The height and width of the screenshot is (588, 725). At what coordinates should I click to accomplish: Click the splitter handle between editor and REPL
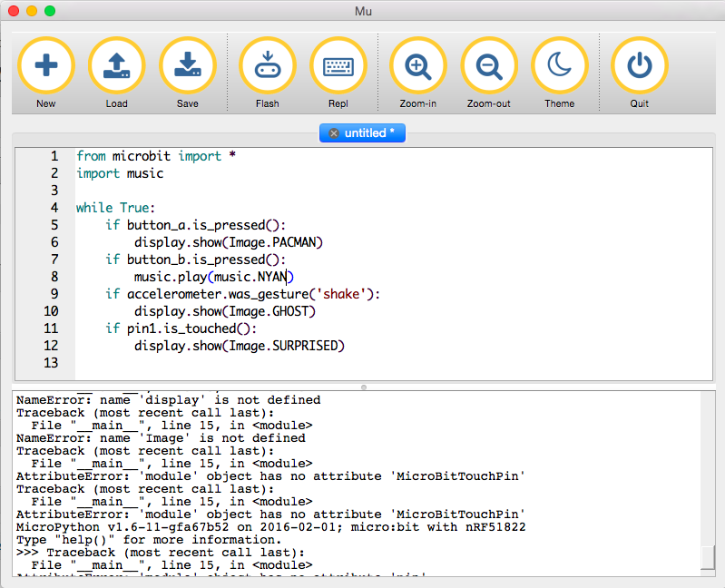(363, 387)
